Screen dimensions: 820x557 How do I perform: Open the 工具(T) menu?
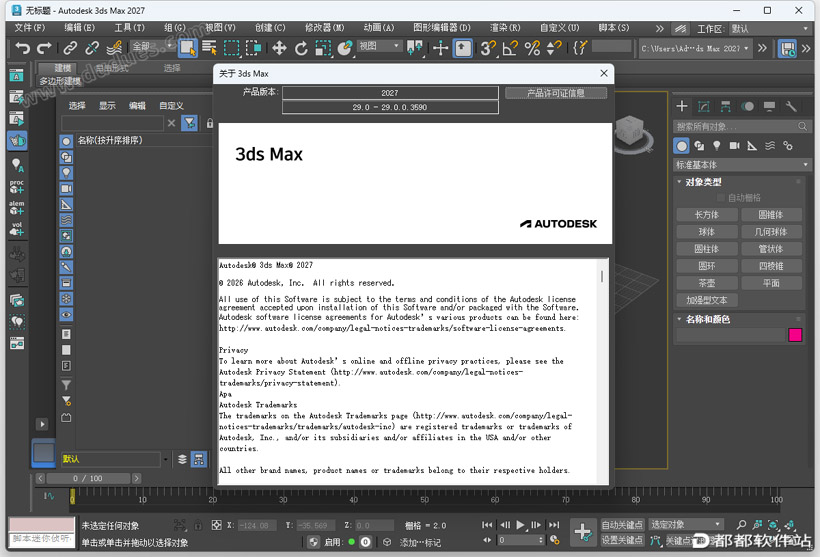pos(129,28)
